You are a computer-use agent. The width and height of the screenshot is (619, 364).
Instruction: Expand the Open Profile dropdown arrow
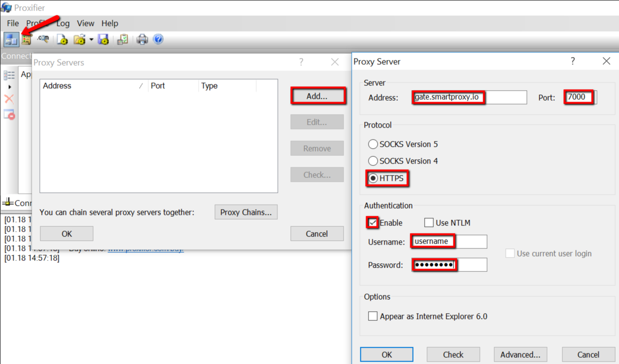(91, 40)
